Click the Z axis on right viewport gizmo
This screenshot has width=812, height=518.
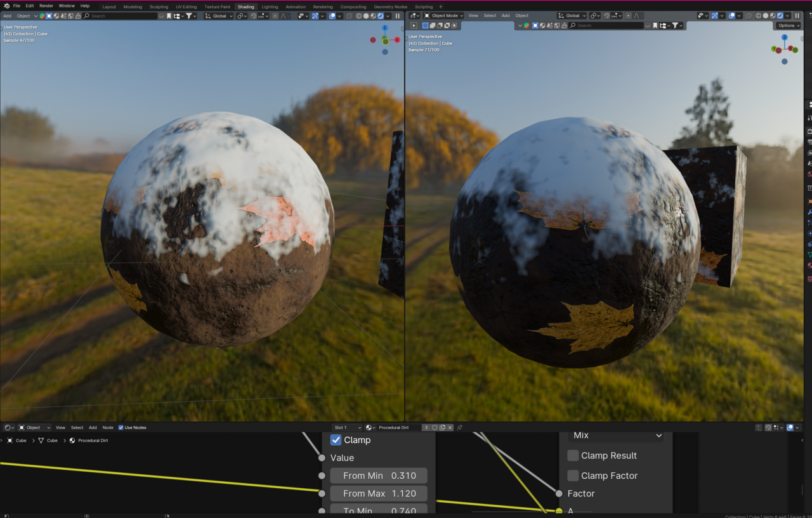pos(785,37)
